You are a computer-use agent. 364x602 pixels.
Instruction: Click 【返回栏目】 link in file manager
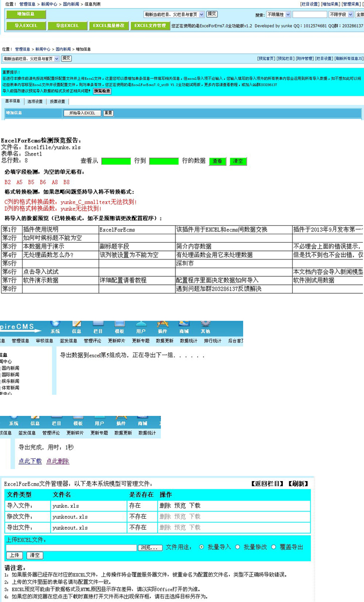pos(268,484)
